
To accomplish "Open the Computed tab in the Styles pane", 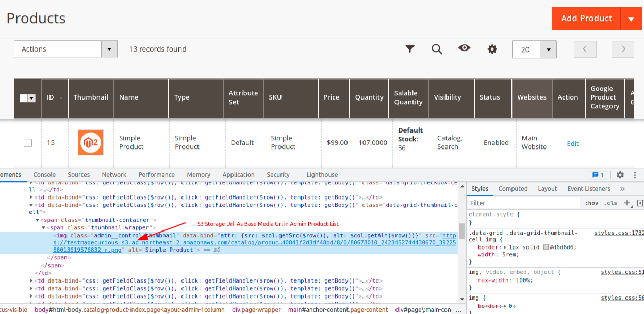I will tap(513, 189).
